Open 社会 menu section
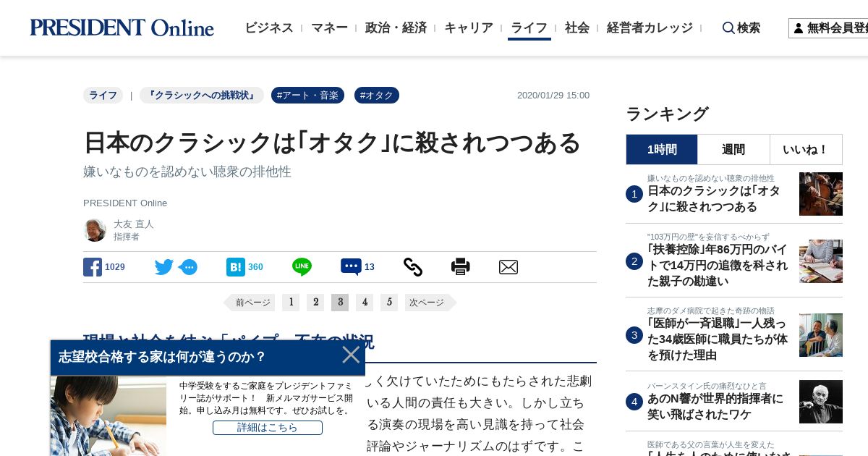The image size is (868, 456). (x=577, y=28)
